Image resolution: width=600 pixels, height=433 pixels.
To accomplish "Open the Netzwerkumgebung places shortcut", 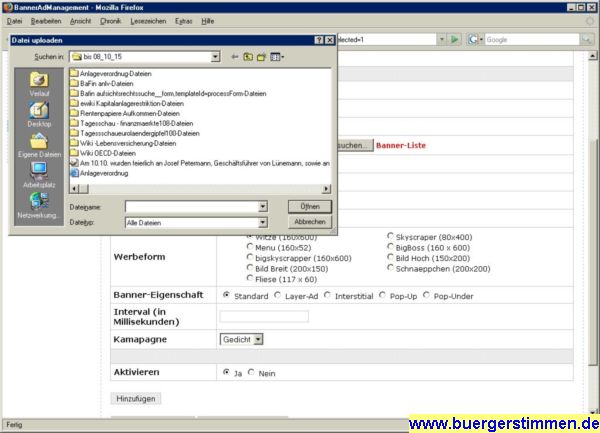I will 39,205.
